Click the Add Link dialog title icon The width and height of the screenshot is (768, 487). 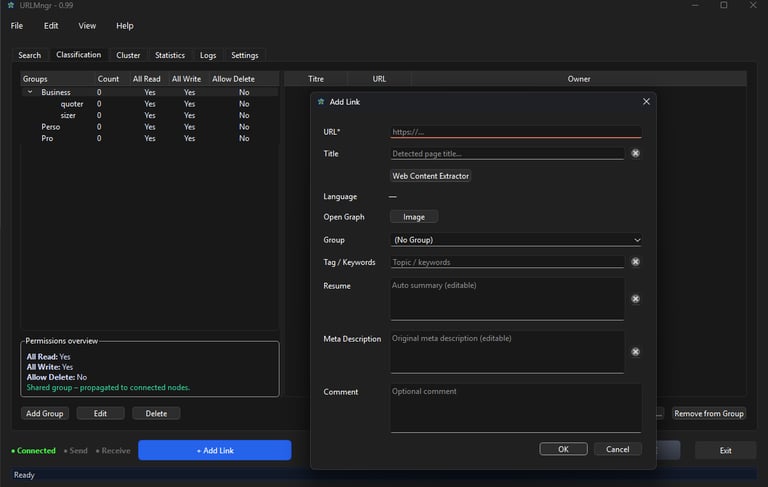[x=321, y=102]
